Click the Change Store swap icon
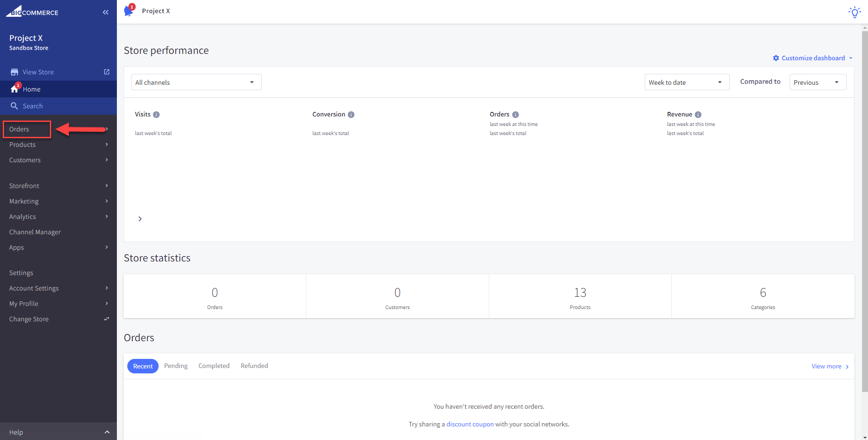This screenshot has height=440, width=868. (106, 319)
